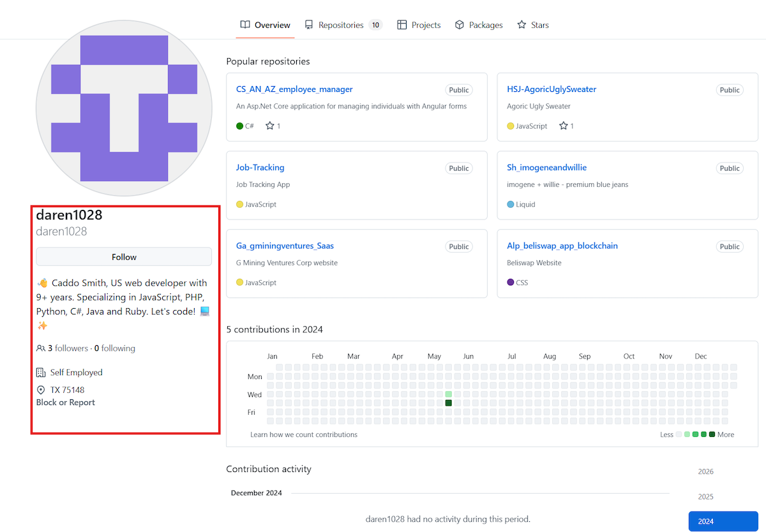The width and height of the screenshot is (766, 532).
Task: Click the Projects table icon
Action: 402,25
